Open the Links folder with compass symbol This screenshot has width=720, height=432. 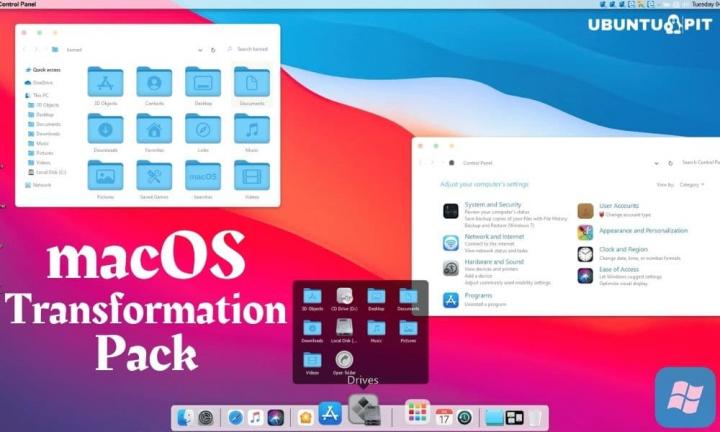[x=203, y=129]
